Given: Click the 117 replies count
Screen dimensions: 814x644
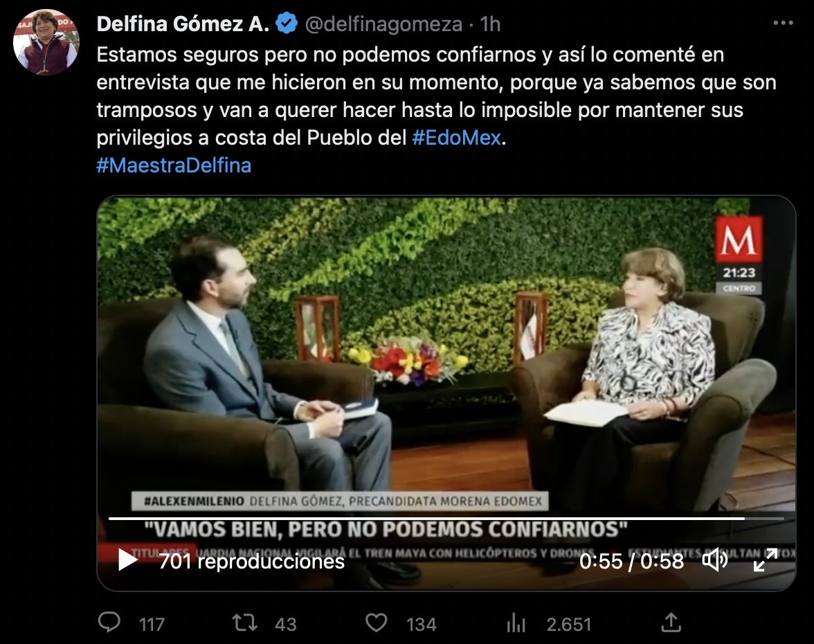Looking at the screenshot, I should [152, 624].
